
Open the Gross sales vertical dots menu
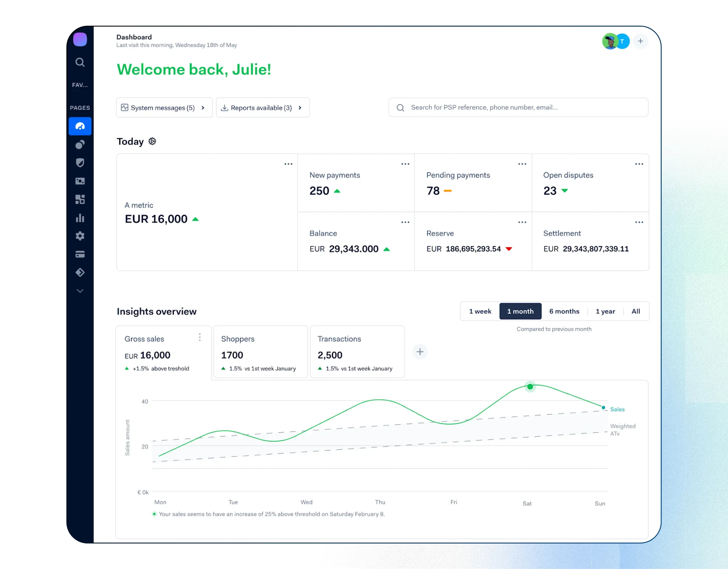200,337
